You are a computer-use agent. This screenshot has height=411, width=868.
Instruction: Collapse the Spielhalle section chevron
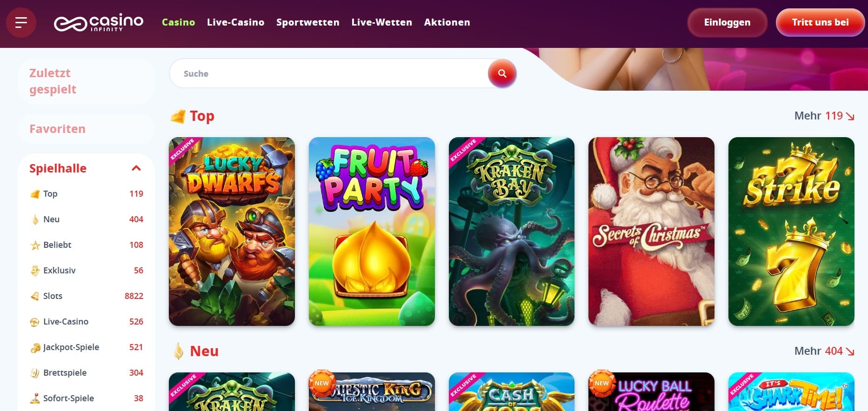click(136, 168)
